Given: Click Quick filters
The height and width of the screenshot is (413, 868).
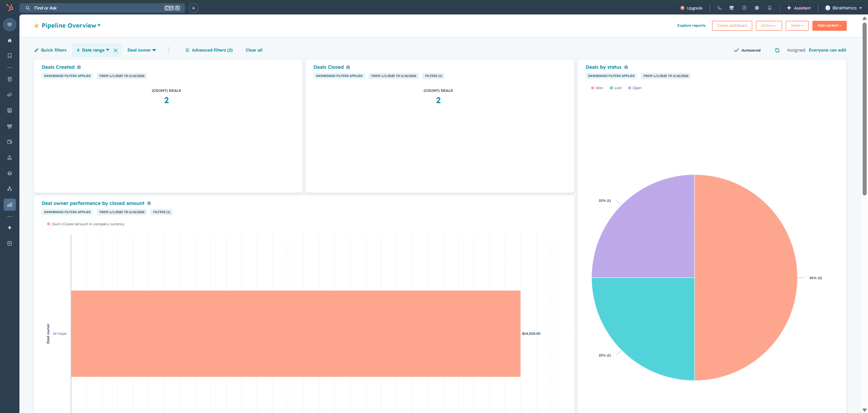Looking at the screenshot, I should pos(50,50).
